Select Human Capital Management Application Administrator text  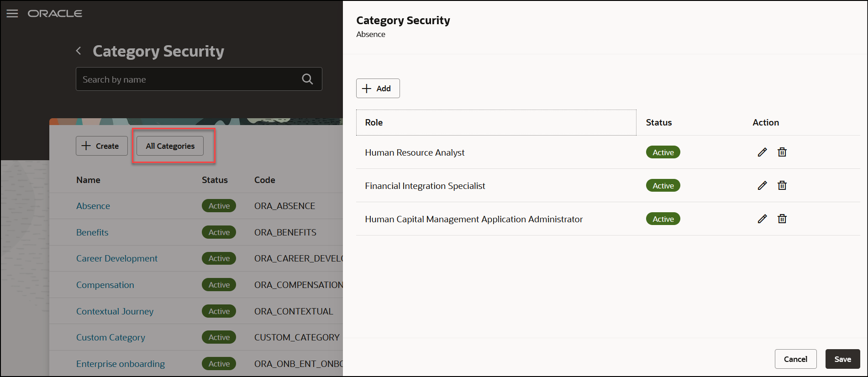(x=473, y=219)
